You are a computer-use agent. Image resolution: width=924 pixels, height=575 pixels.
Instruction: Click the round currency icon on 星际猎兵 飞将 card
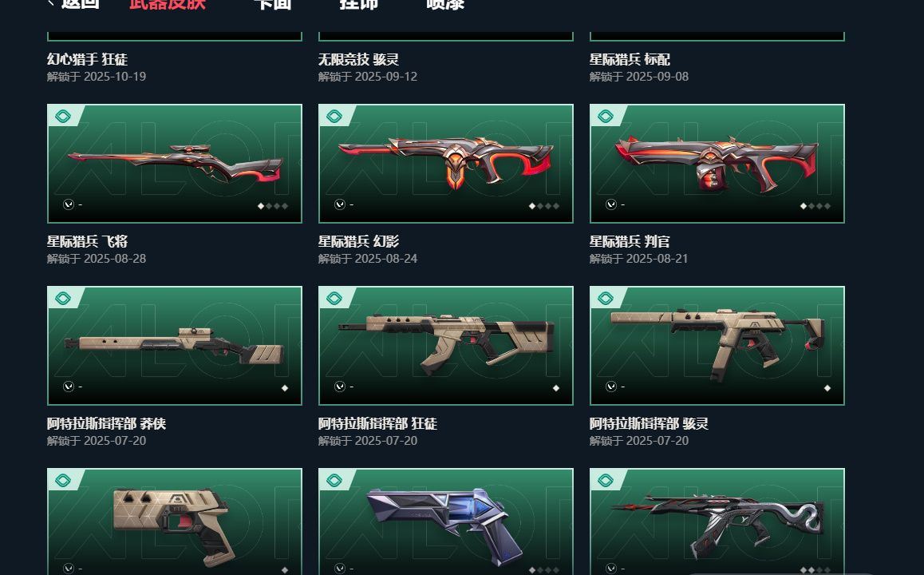(69, 204)
